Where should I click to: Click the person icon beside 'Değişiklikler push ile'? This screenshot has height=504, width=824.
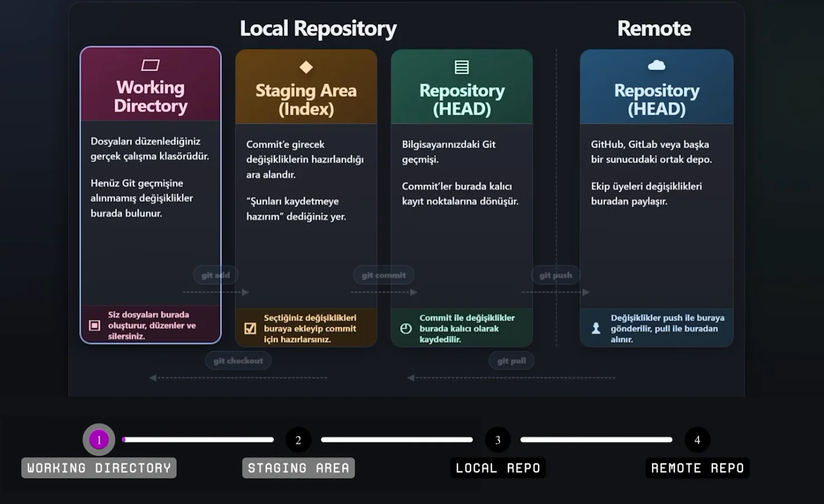tap(596, 328)
